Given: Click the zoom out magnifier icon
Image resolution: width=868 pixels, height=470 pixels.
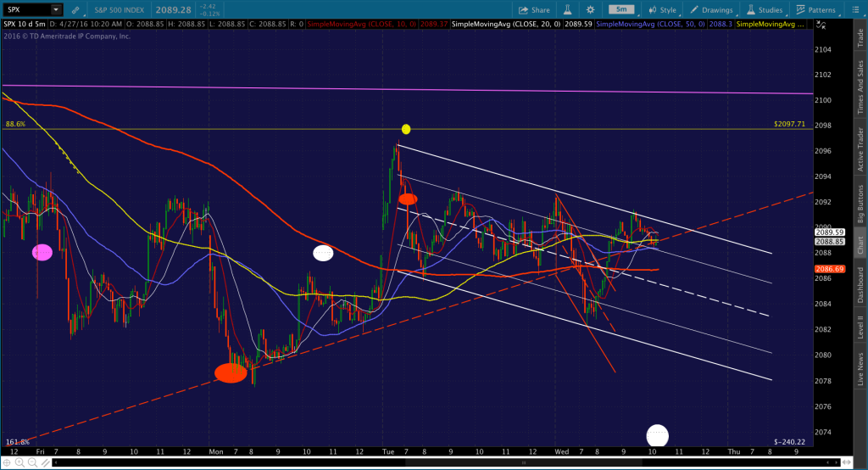Looking at the screenshot, I should click(x=31, y=462).
